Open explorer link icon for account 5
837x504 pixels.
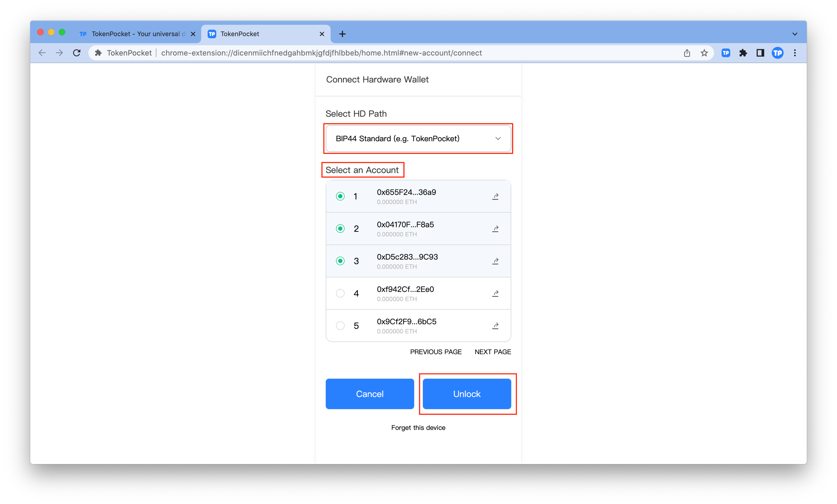pos(495,326)
